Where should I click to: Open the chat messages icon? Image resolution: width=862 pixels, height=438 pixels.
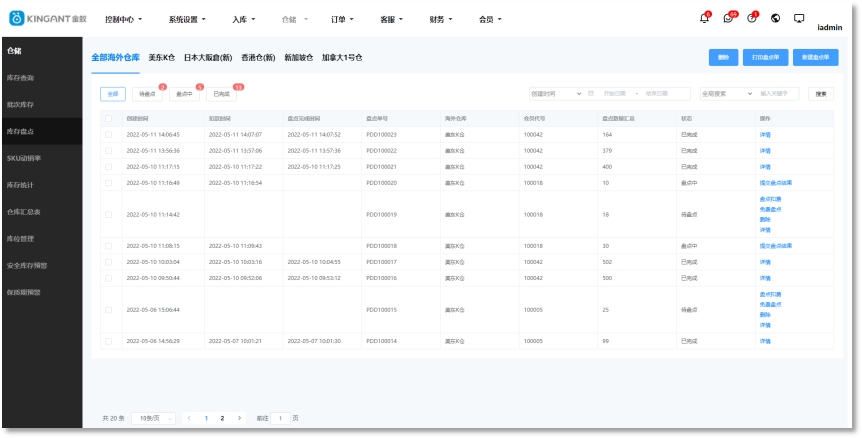tap(729, 18)
